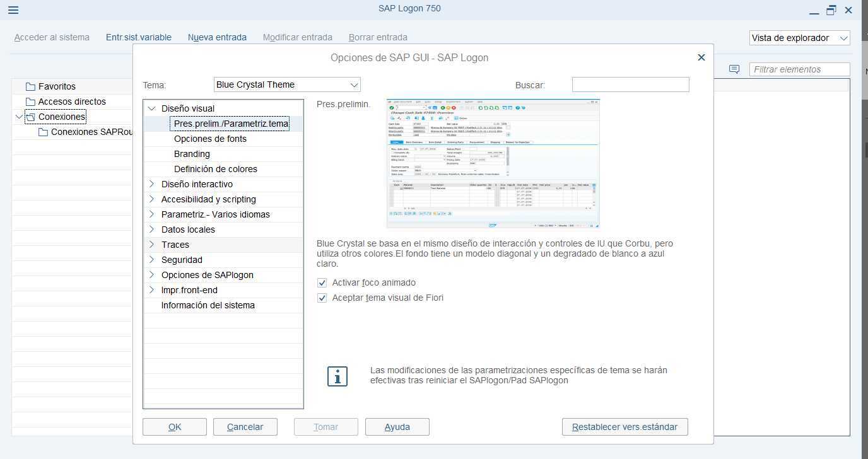Select Información del sistema tree item
The width and height of the screenshot is (868, 459).
tap(208, 305)
